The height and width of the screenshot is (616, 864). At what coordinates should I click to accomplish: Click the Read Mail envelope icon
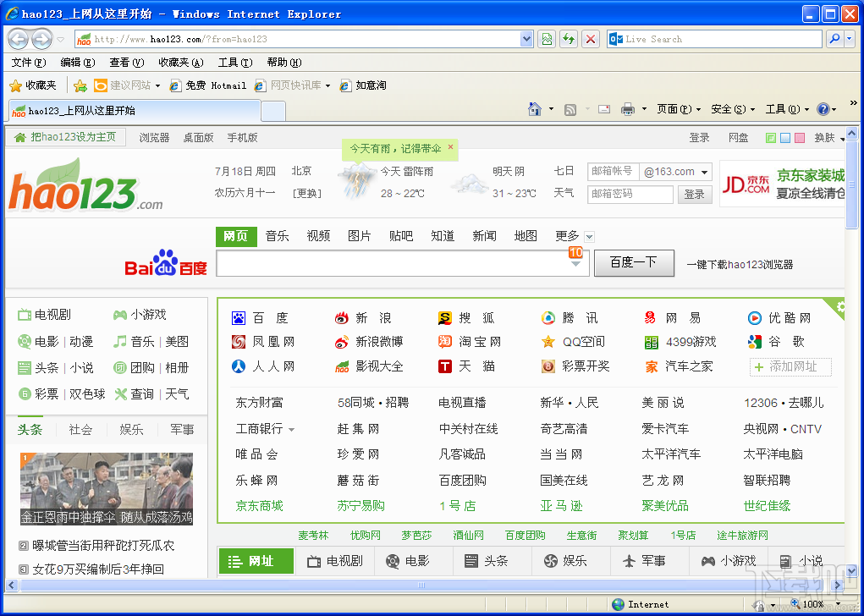(604, 109)
